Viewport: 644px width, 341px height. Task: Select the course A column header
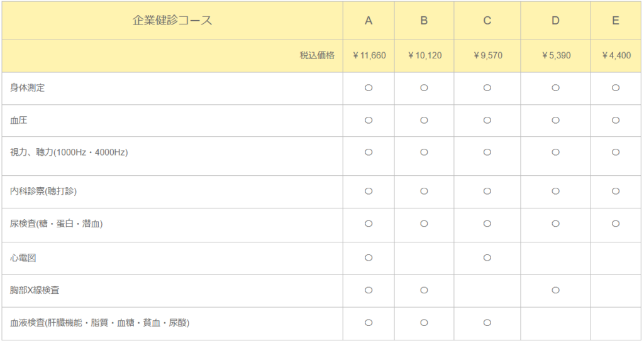(x=369, y=21)
